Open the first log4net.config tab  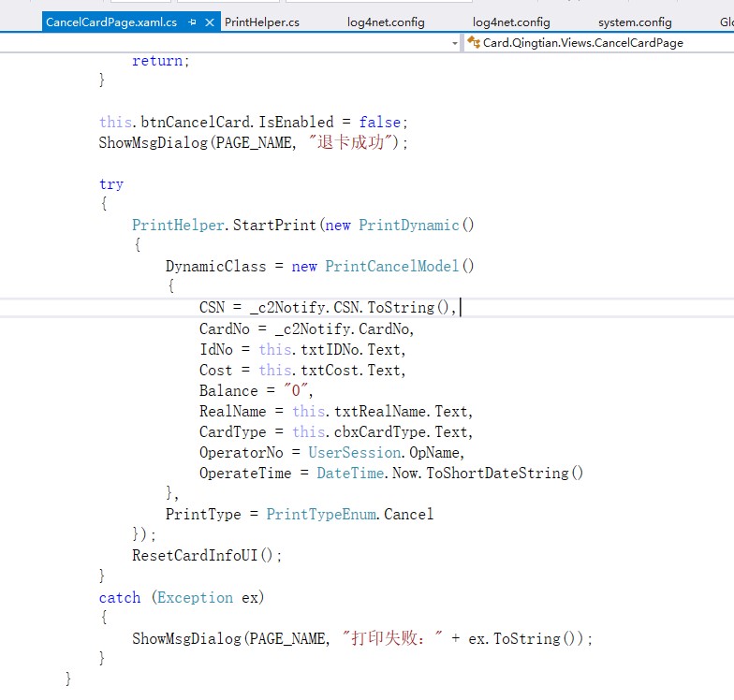[x=386, y=22]
